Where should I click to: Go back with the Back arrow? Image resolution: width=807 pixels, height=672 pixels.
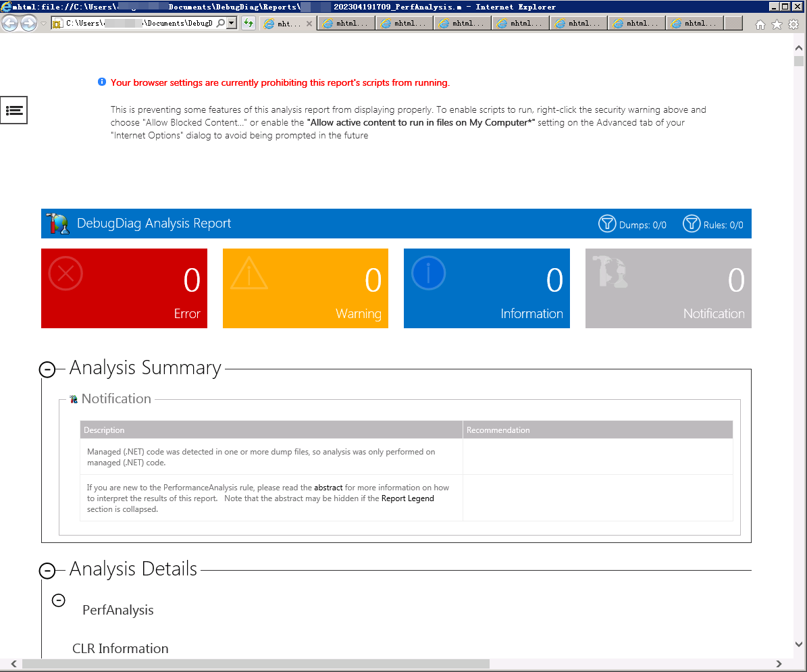coord(10,23)
